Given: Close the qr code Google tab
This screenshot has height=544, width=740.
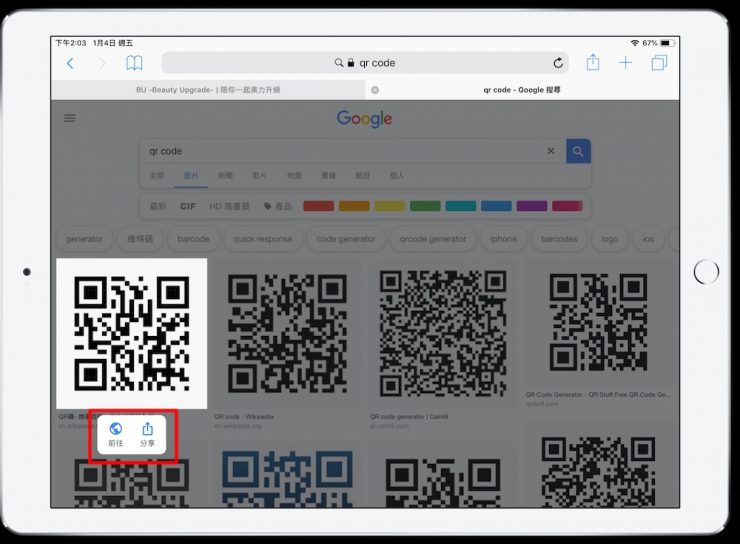Looking at the screenshot, I should (375, 90).
